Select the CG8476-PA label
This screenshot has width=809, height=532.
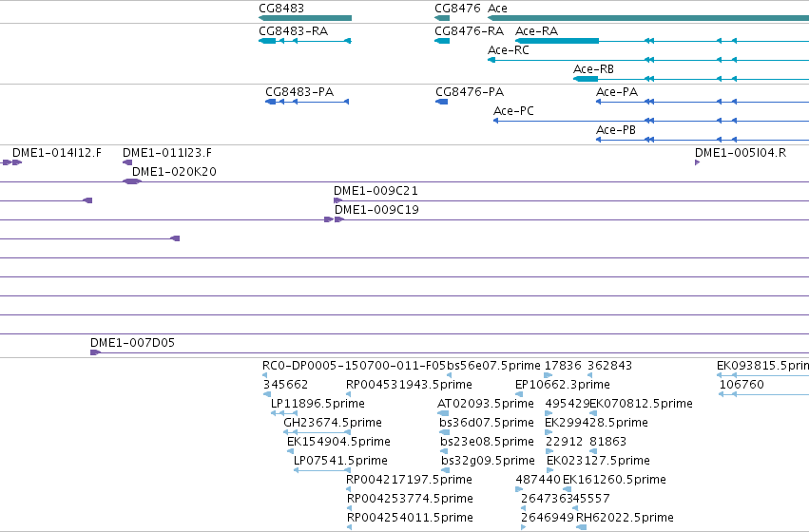tap(470, 92)
